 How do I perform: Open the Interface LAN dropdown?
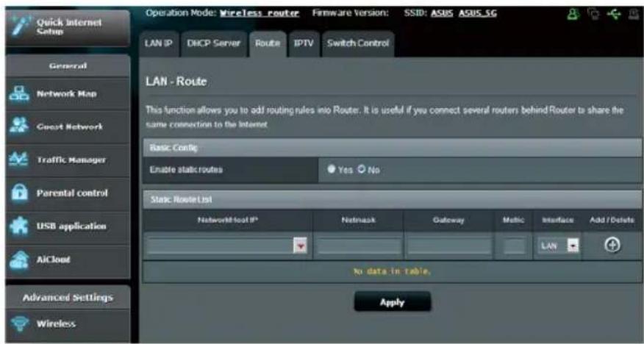[558, 246]
